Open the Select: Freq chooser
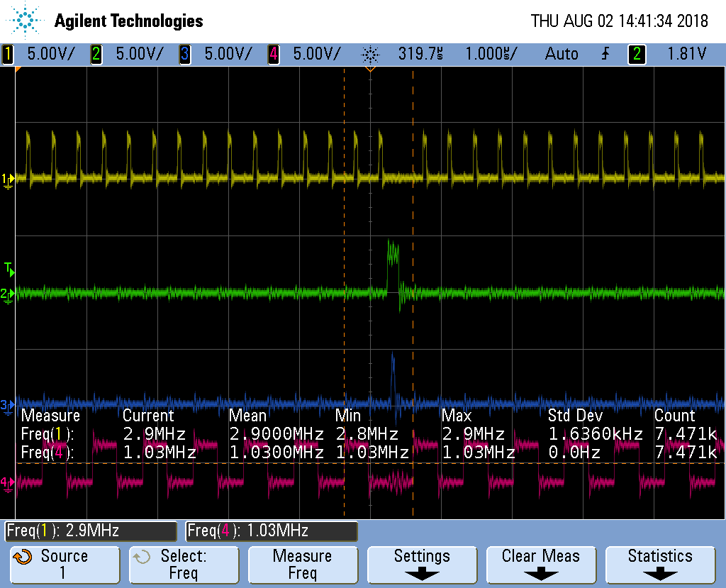This screenshot has height=588, width=726. [184, 565]
